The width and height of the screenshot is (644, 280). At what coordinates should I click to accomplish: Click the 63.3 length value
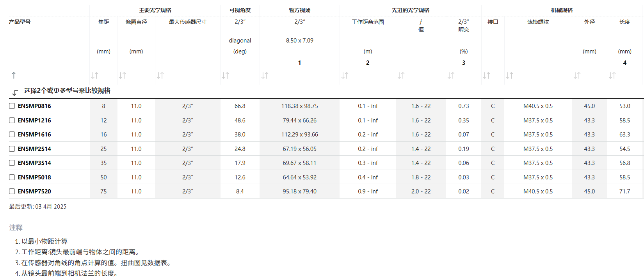624,135
